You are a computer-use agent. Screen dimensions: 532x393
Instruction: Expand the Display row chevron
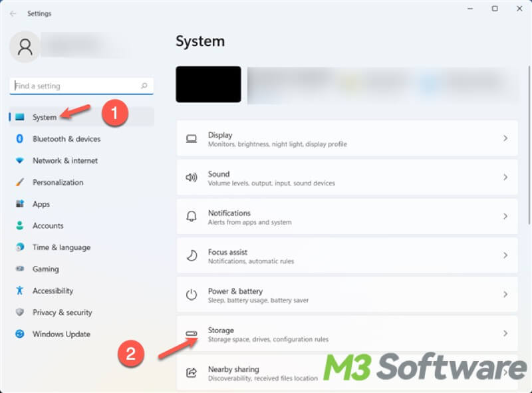pyautogui.click(x=505, y=138)
